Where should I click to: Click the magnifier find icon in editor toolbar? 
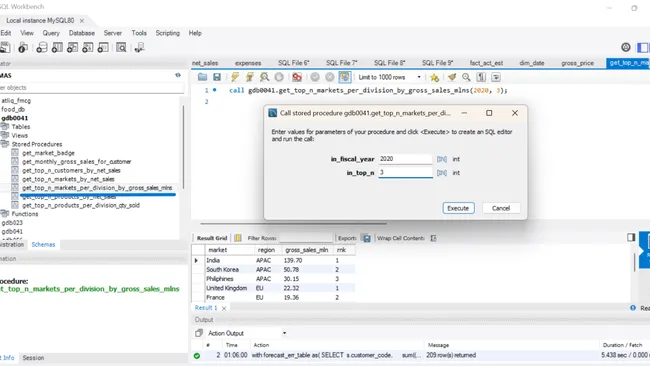click(466, 77)
